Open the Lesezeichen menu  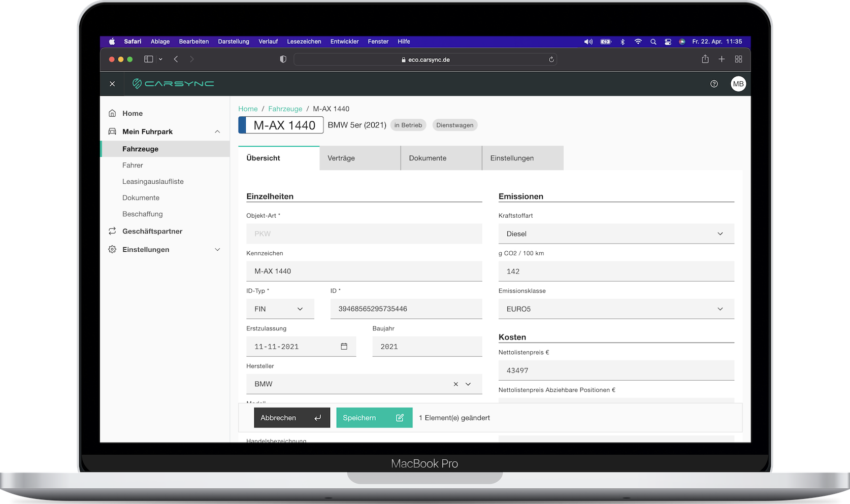304,42
